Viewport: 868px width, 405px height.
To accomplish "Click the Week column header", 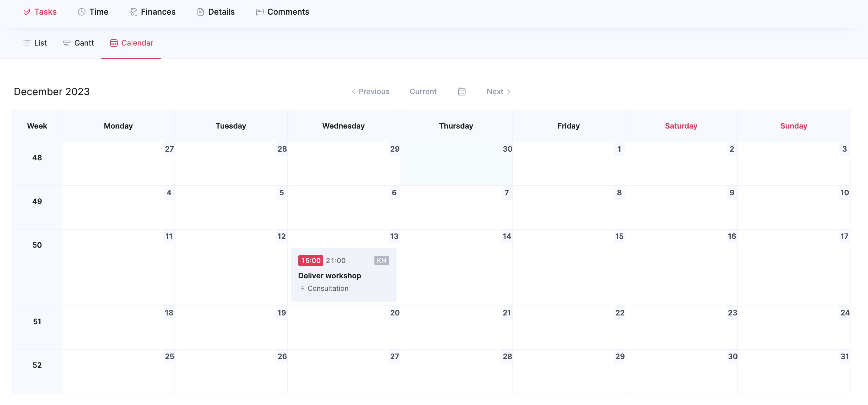I will (x=37, y=126).
